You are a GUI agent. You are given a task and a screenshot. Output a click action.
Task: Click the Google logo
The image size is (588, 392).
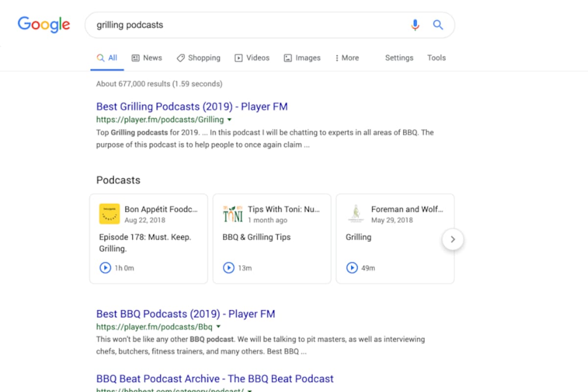44,24
